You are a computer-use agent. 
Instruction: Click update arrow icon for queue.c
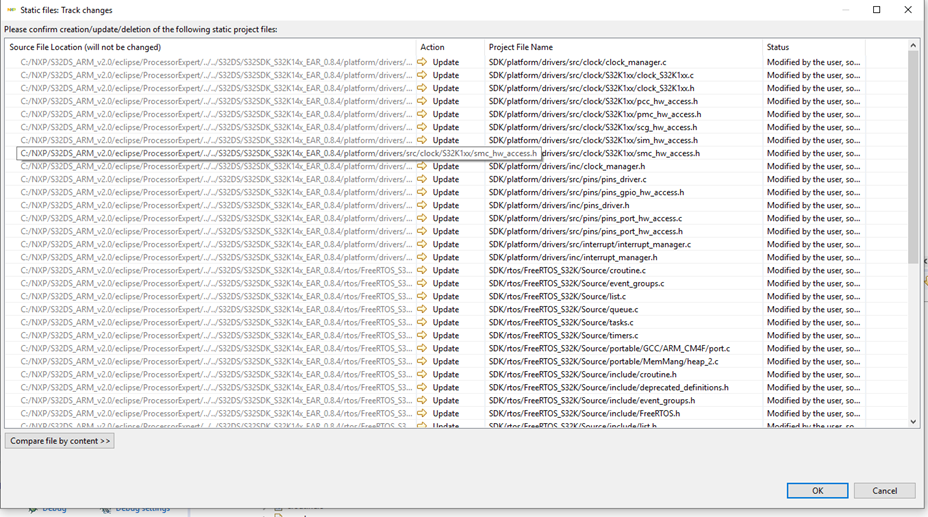[x=422, y=309]
